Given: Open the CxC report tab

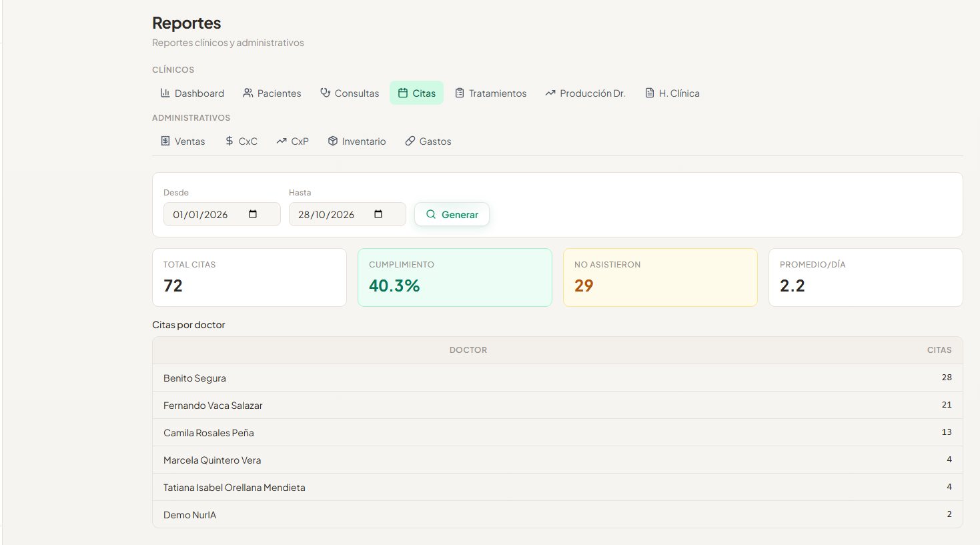Looking at the screenshot, I should pos(241,141).
